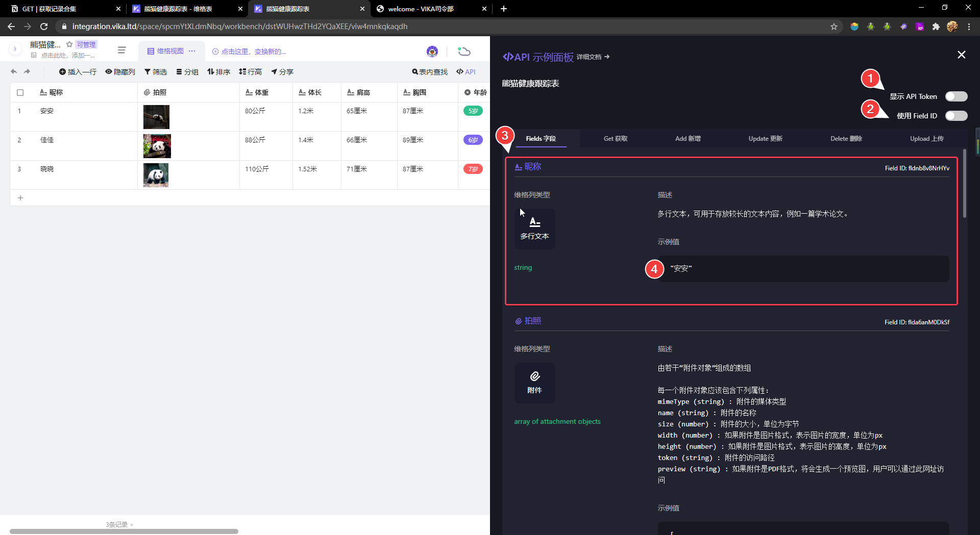Bookmark this page with star icon
Viewport: 980px width, 535px height.
click(x=834, y=27)
